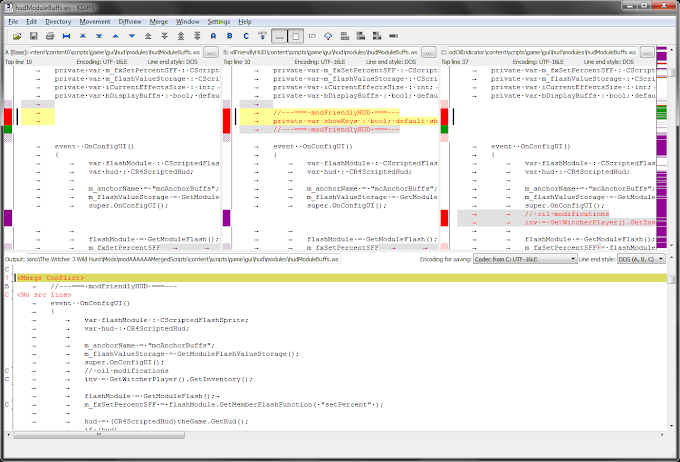Open the Edit menu

(31, 22)
